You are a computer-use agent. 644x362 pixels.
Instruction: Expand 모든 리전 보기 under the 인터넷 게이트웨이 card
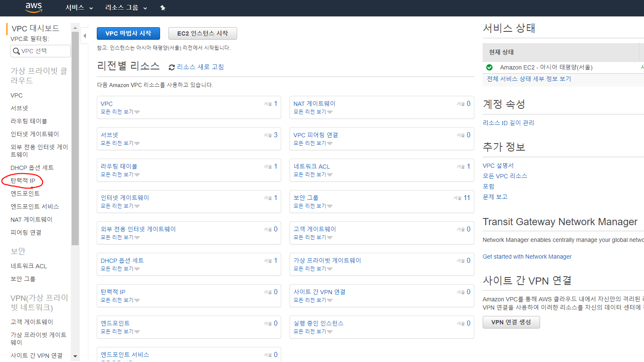(x=120, y=206)
